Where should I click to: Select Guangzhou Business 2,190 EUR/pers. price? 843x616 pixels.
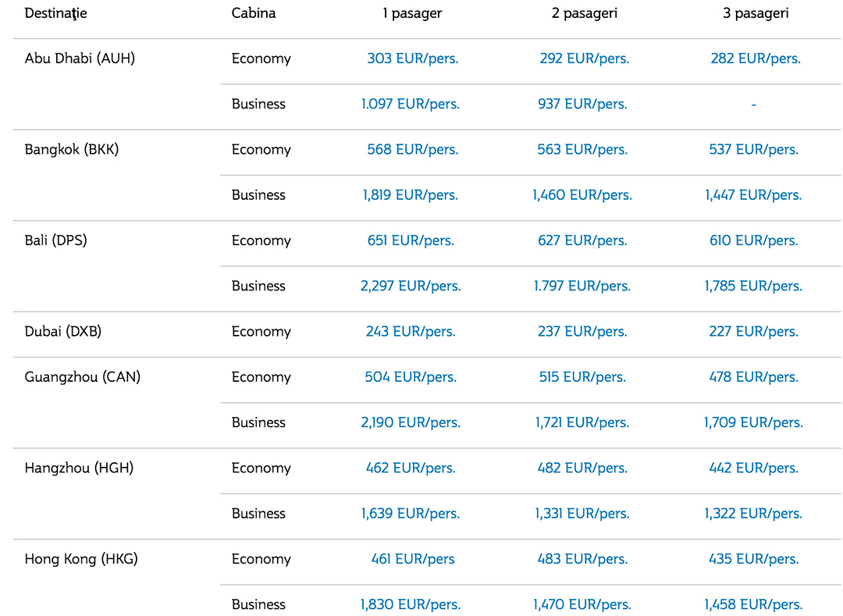pyautogui.click(x=411, y=423)
